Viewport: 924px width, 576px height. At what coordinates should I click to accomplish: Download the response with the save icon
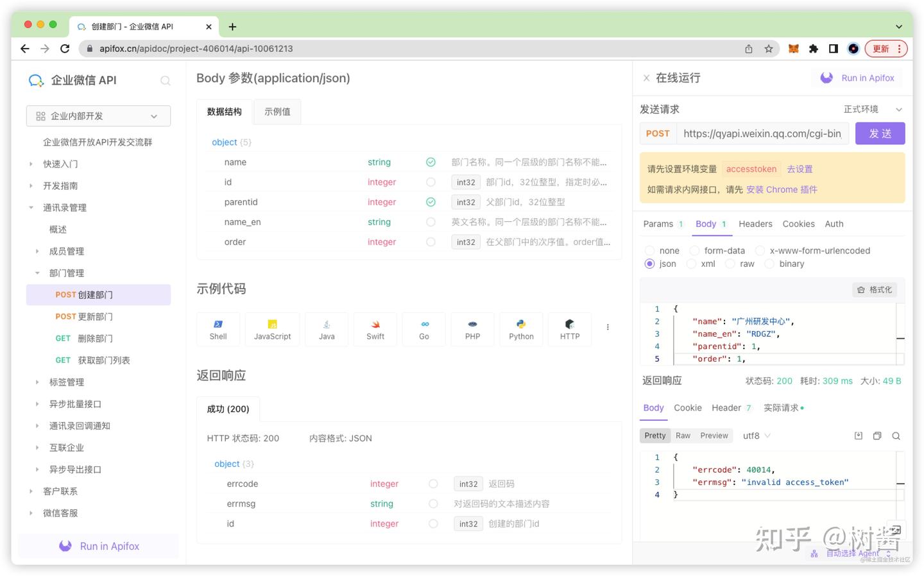click(859, 436)
